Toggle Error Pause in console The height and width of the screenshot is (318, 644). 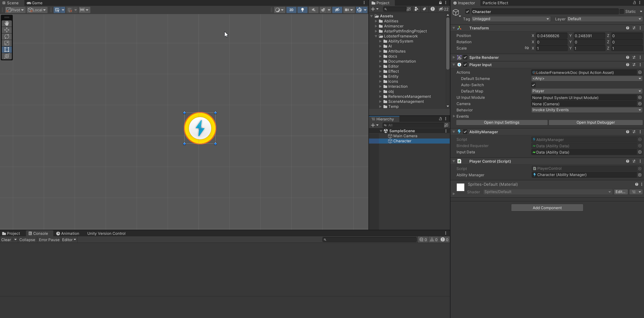[x=49, y=240]
